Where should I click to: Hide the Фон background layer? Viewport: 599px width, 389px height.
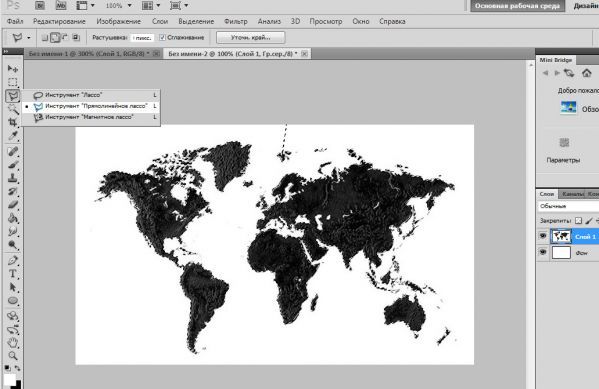543,252
